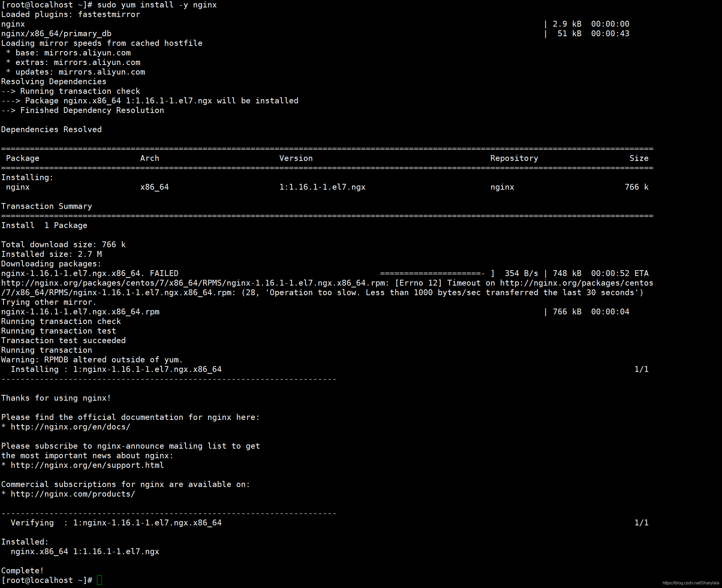Click 'nginx.x86_64 1:1.16.1-1.el7.ngx' installed entry
Viewport: 722px width, 588px height.
click(x=85, y=552)
